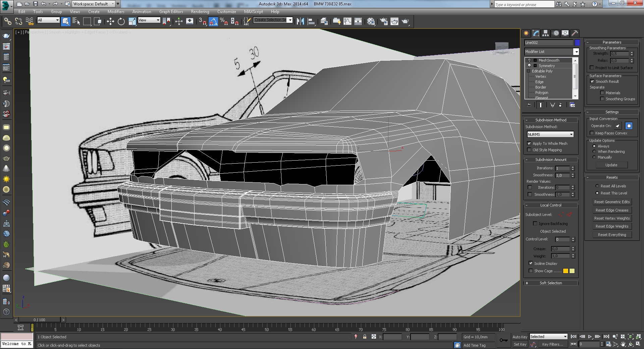Uncheck Isoline Display option
The height and width of the screenshot is (349, 644).
[531, 263]
